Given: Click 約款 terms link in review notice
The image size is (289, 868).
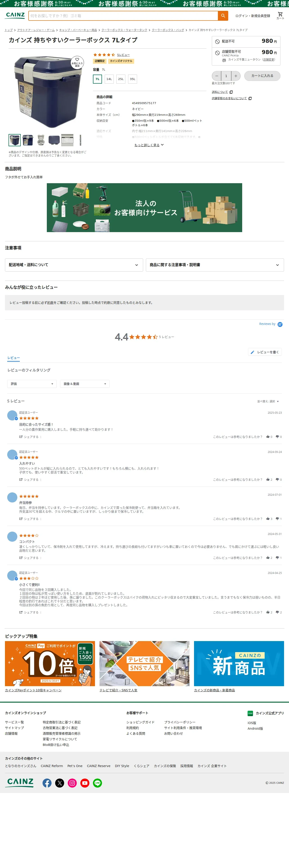Looking at the screenshot, I should coord(50,303).
